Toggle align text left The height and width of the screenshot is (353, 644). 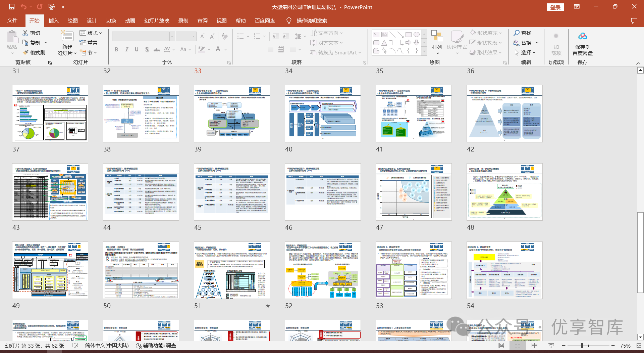(x=240, y=49)
